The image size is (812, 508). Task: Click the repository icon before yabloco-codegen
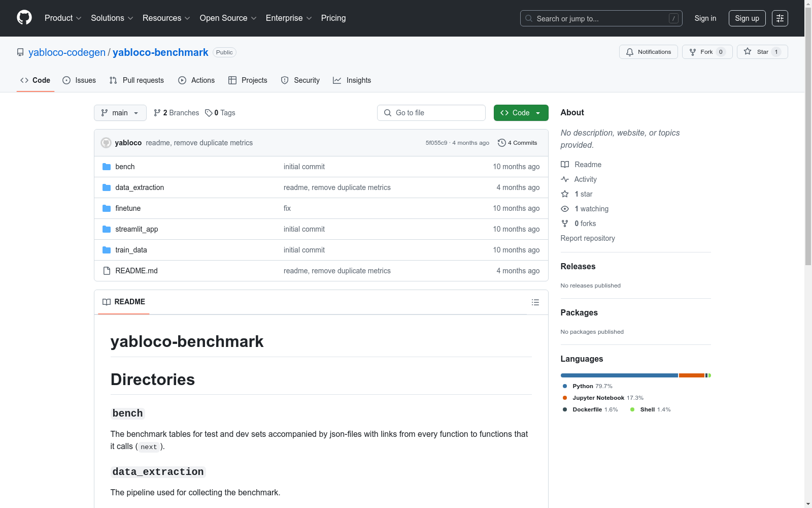(20, 52)
